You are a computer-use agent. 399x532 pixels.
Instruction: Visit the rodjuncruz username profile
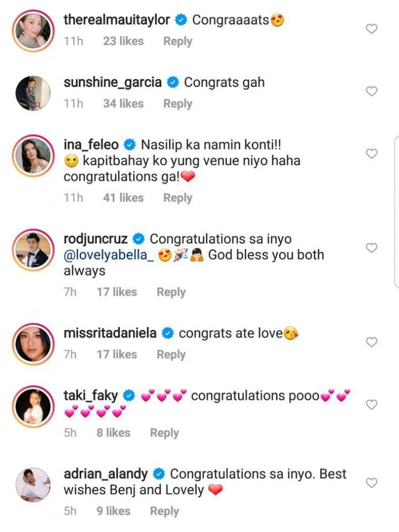pos(96,239)
